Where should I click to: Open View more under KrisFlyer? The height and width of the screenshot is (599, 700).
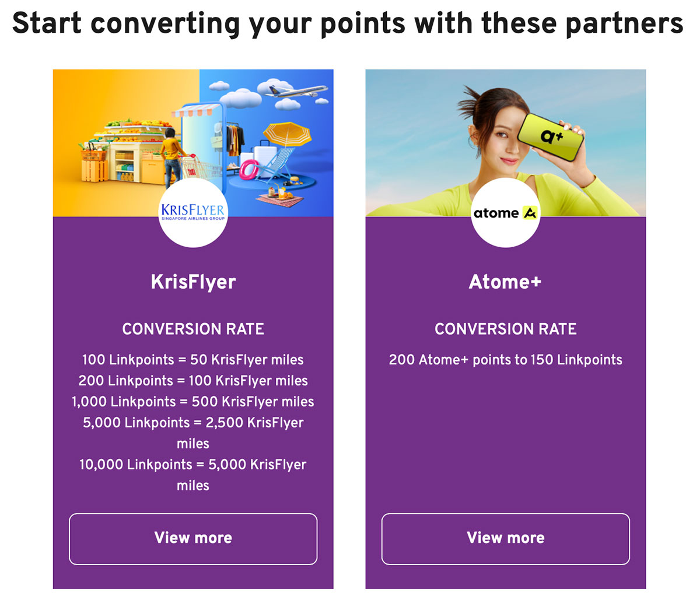pyautogui.click(x=193, y=538)
